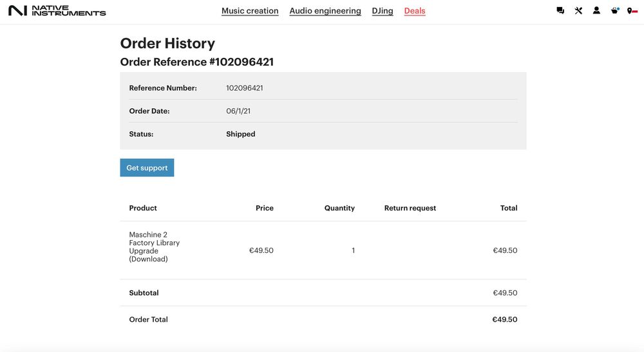Select the order date 06/1/21

coord(238,111)
